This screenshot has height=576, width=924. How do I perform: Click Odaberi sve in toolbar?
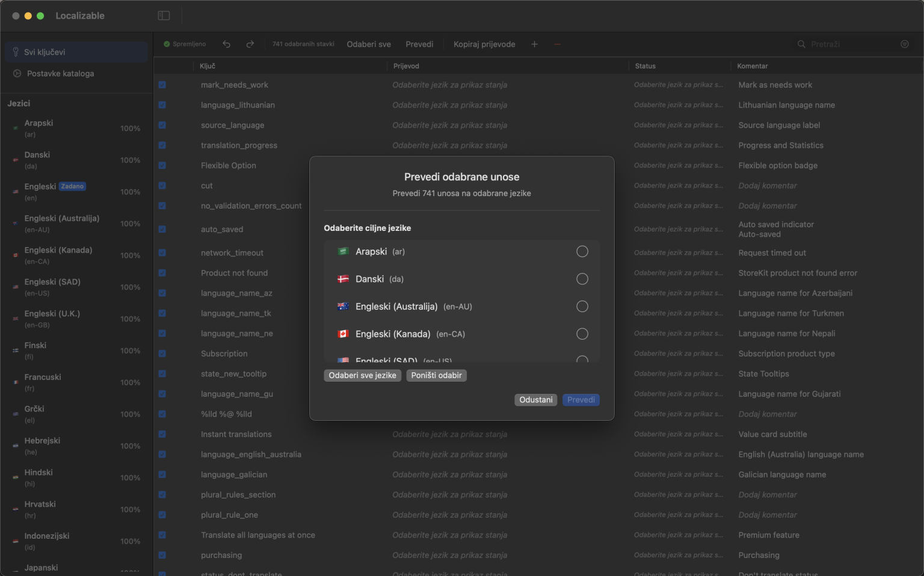(x=369, y=44)
